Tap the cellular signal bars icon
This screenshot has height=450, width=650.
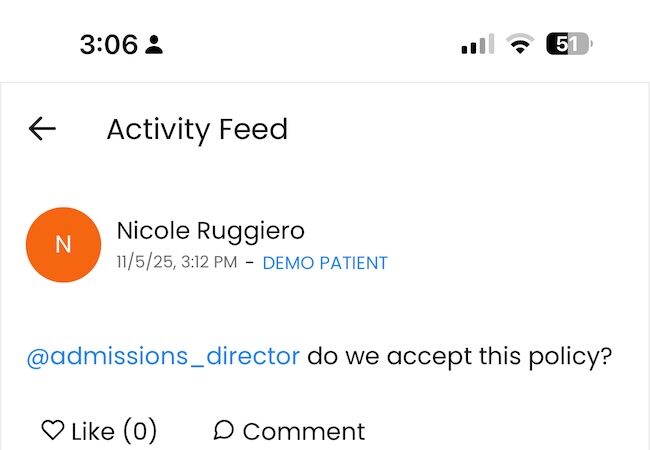pos(478,45)
